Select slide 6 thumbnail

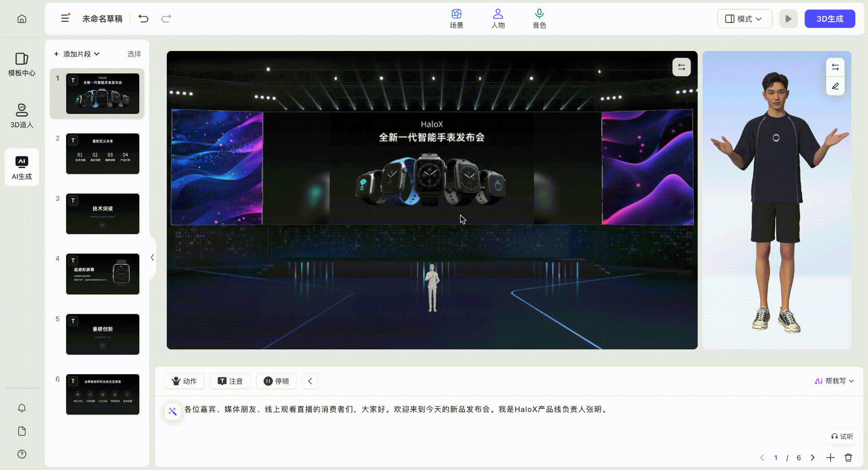click(103, 395)
